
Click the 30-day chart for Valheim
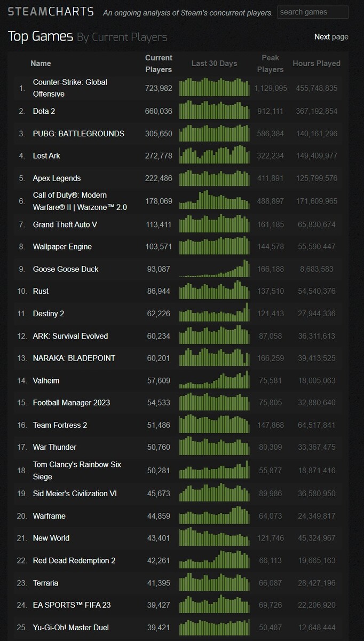(x=215, y=379)
